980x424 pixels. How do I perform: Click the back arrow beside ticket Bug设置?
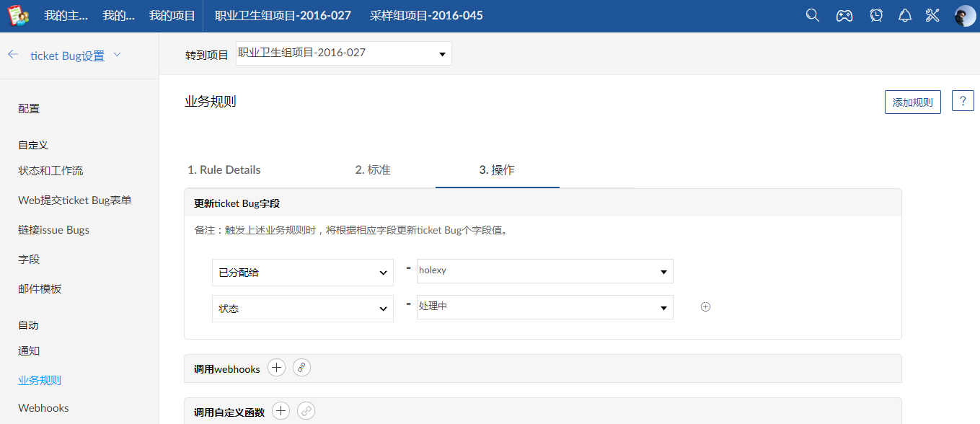pyautogui.click(x=13, y=55)
